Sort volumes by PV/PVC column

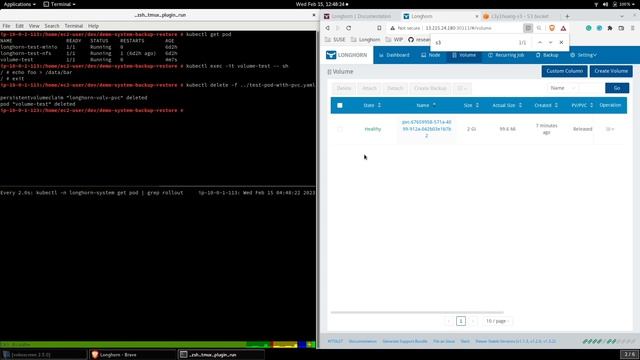(582, 105)
